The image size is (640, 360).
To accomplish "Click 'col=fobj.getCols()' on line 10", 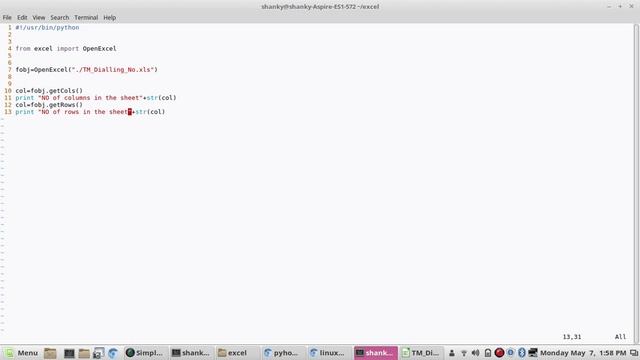I will 49,91.
